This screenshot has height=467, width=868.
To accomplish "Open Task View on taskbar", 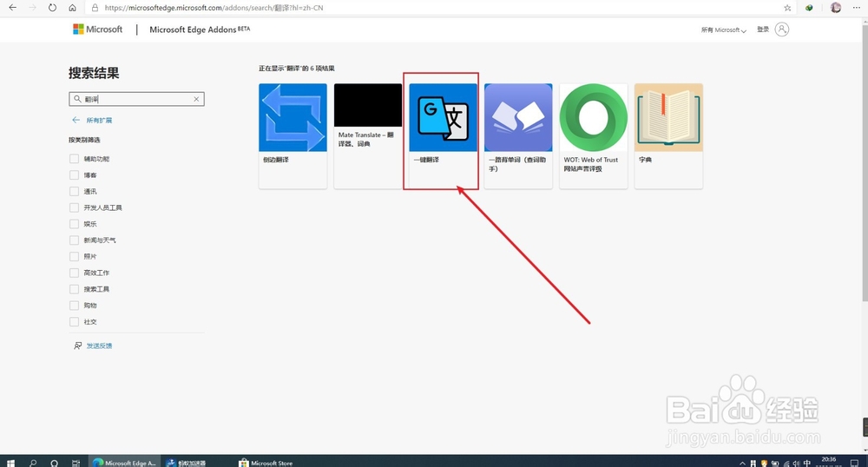I will pos(76,463).
